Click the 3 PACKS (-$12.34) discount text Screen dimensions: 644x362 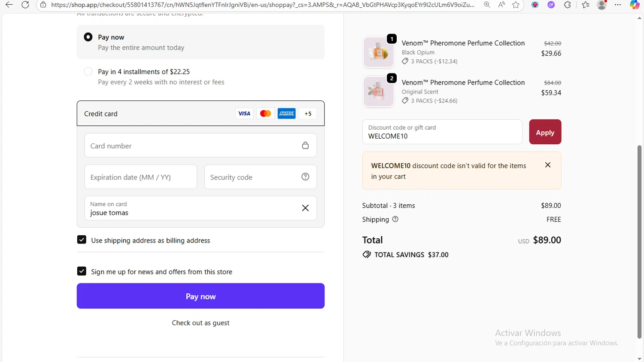click(434, 61)
